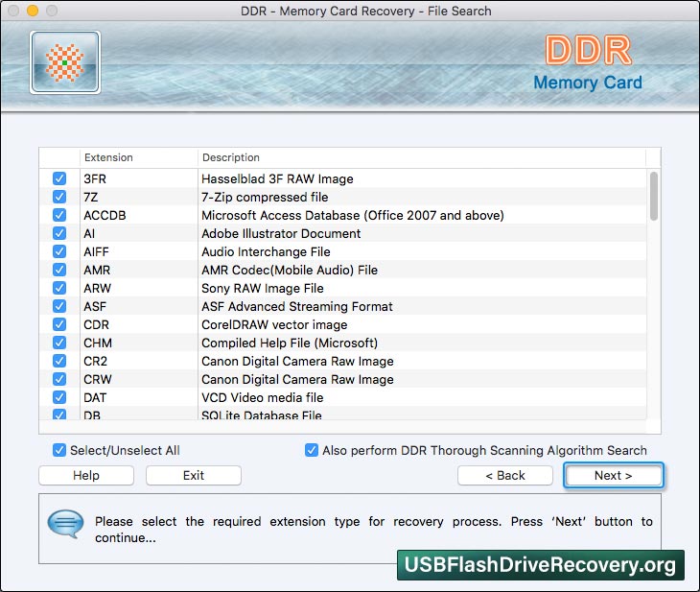700x592 pixels.
Task: Select 'Audio Interchange File' row
Action: coord(343,251)
